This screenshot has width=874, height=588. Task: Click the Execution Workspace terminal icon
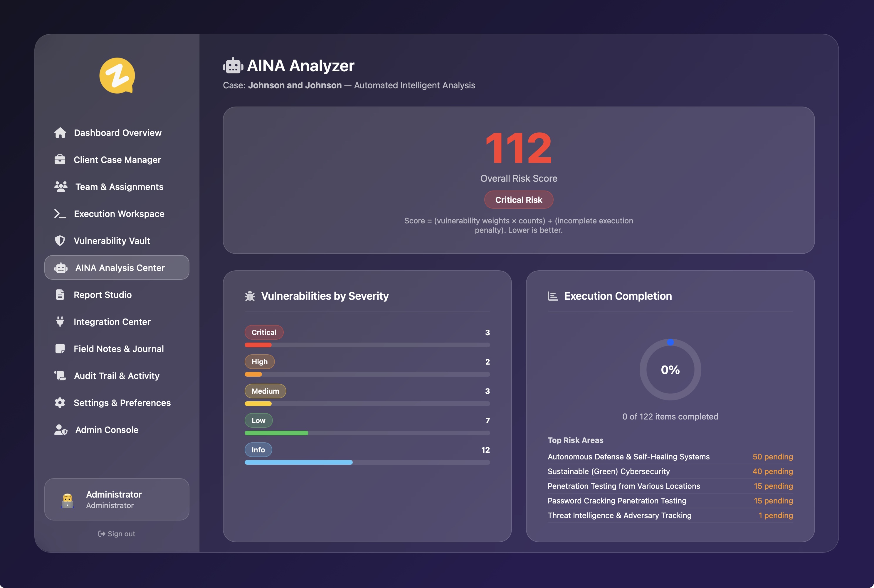pyautogui.click(x=60, y=214)
